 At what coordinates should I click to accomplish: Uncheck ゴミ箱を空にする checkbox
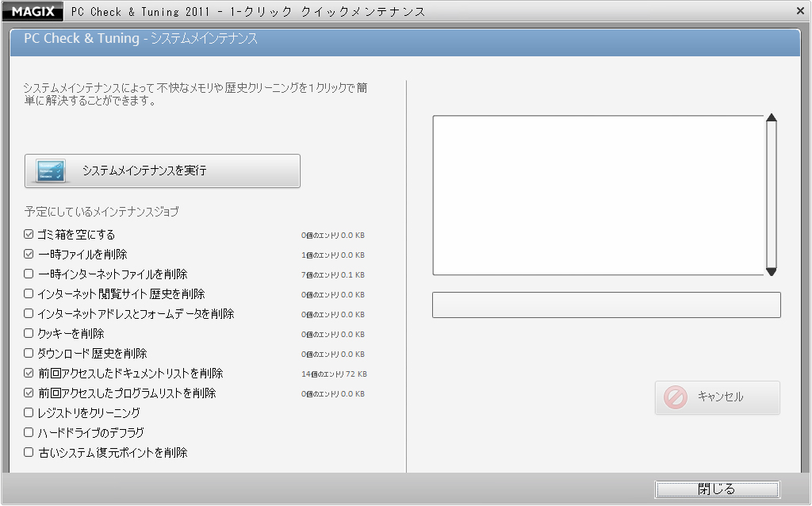point(29,235)
